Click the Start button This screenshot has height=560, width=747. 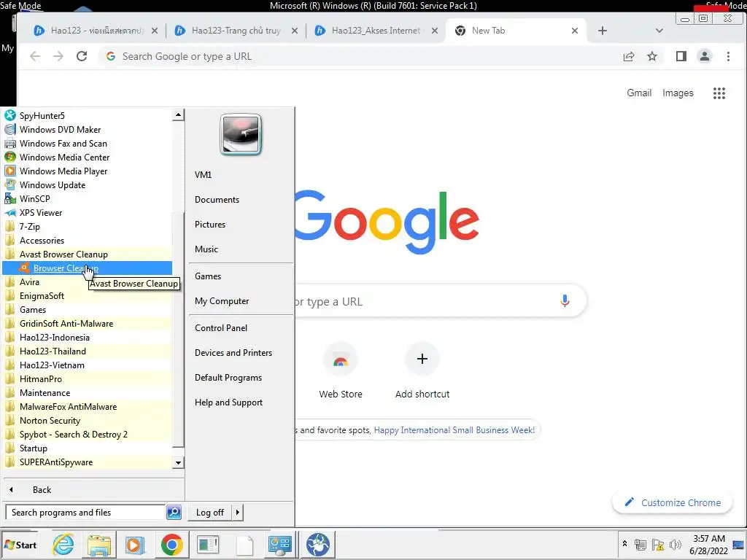pyautogui.click(x=20, y=545)
